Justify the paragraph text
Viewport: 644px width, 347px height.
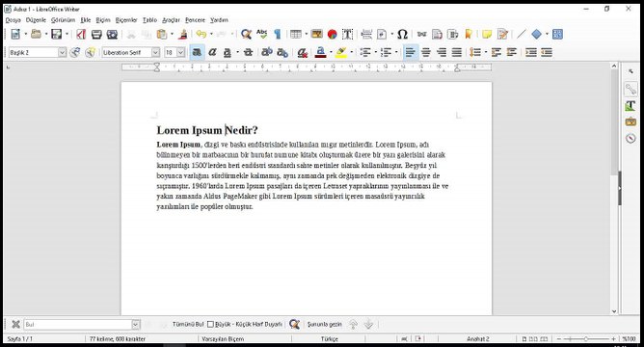tap(457, 53)
